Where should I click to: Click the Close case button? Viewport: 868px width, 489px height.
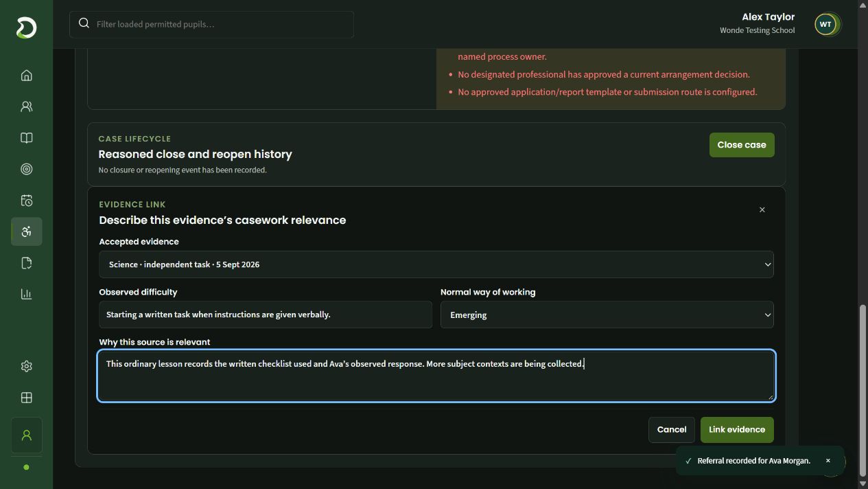click(x=742, y=145)
